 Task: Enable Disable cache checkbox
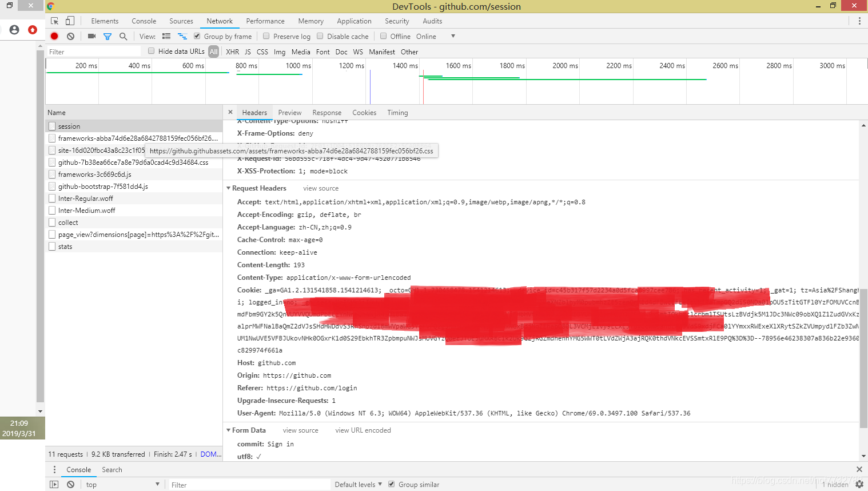320,36
